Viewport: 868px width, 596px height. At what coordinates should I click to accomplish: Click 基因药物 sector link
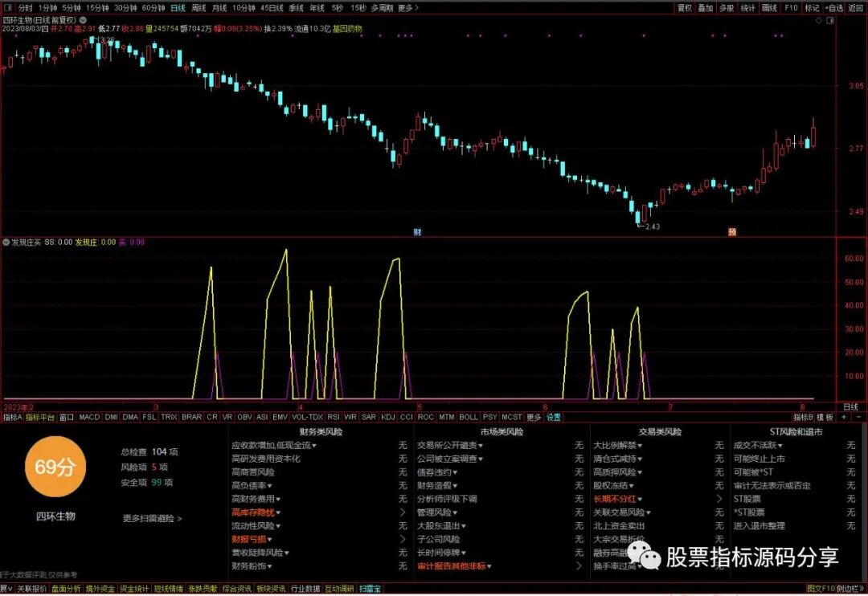tap(347, 28)
